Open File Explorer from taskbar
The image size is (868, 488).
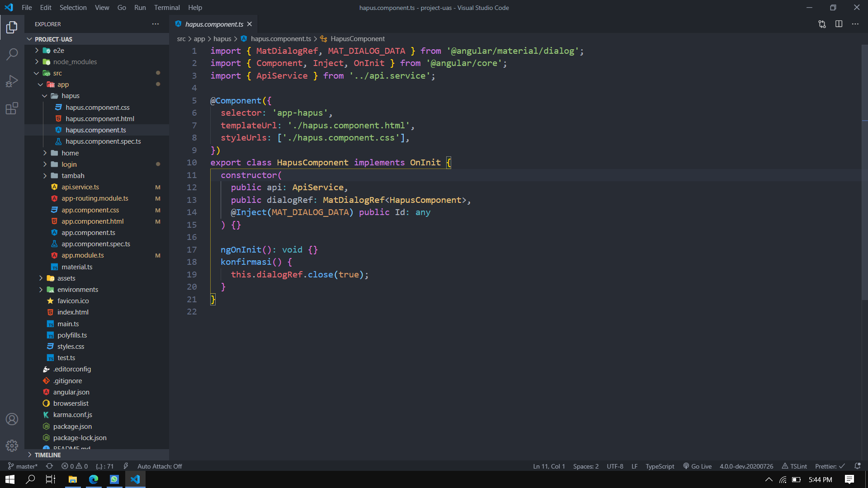click(72, 479)
